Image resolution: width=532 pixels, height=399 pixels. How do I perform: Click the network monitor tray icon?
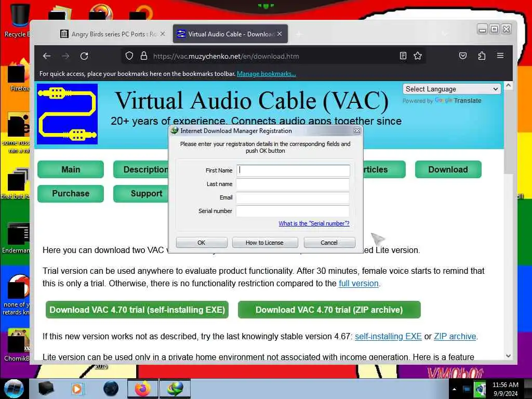click(467, 389)
